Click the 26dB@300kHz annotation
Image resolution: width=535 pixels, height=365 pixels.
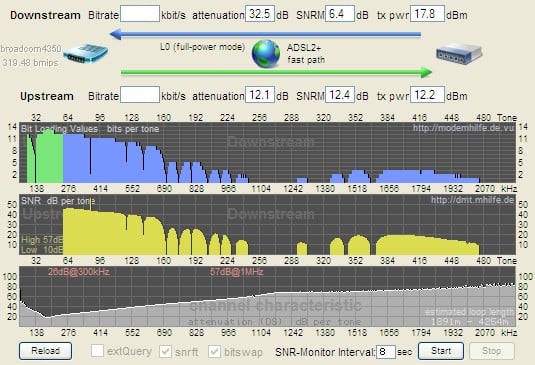79,272
